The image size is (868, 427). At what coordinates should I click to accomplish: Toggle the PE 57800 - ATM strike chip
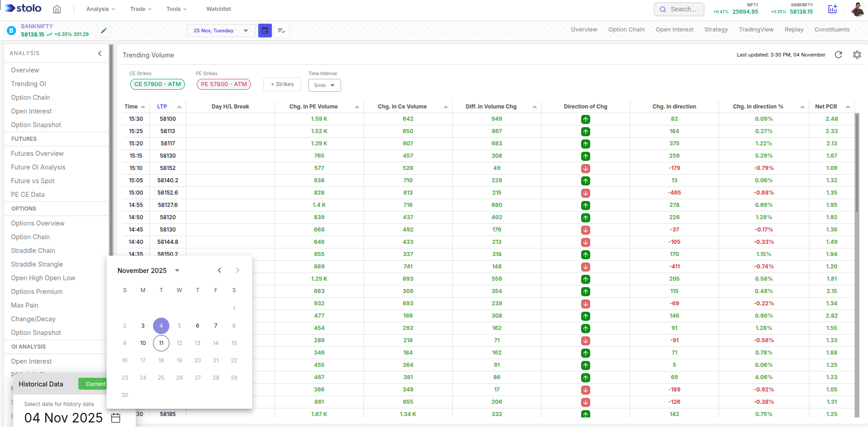(x=224, y=84)
